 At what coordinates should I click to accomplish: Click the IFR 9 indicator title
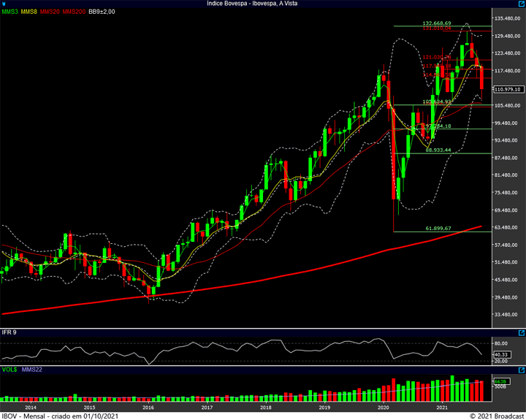[x=9, y=332]
